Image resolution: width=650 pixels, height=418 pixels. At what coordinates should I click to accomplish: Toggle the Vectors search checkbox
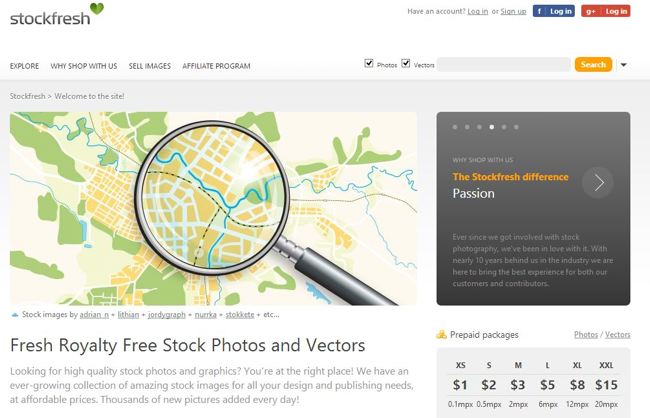(x=406, y=63)
